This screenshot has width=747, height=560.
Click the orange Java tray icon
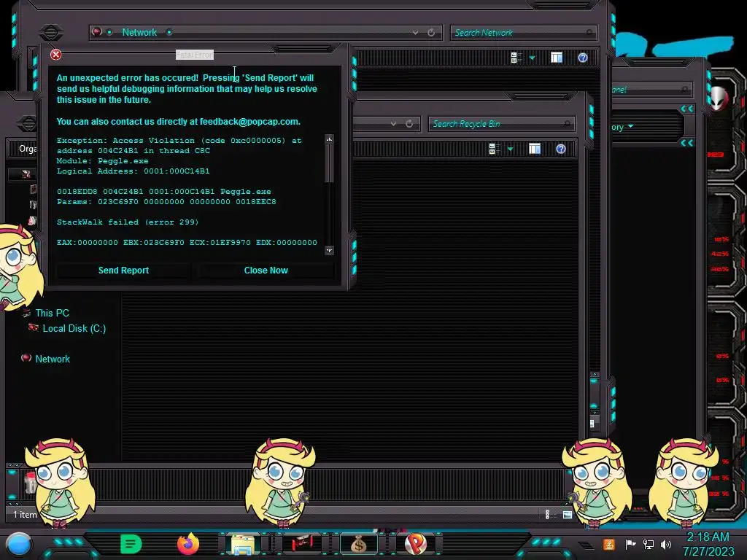tap(609, 544)
